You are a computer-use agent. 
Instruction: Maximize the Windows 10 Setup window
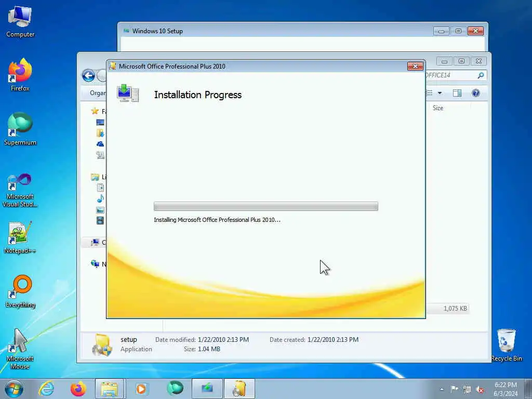pos(458,31)
